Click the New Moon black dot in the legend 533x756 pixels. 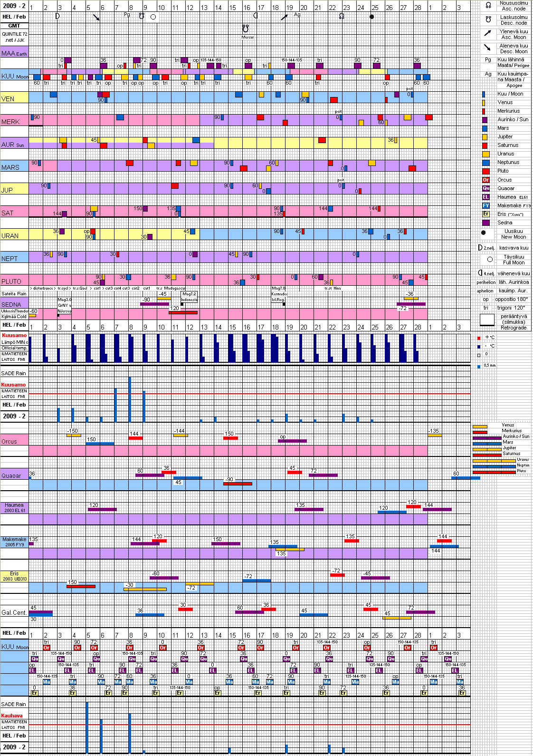[484, 233]
